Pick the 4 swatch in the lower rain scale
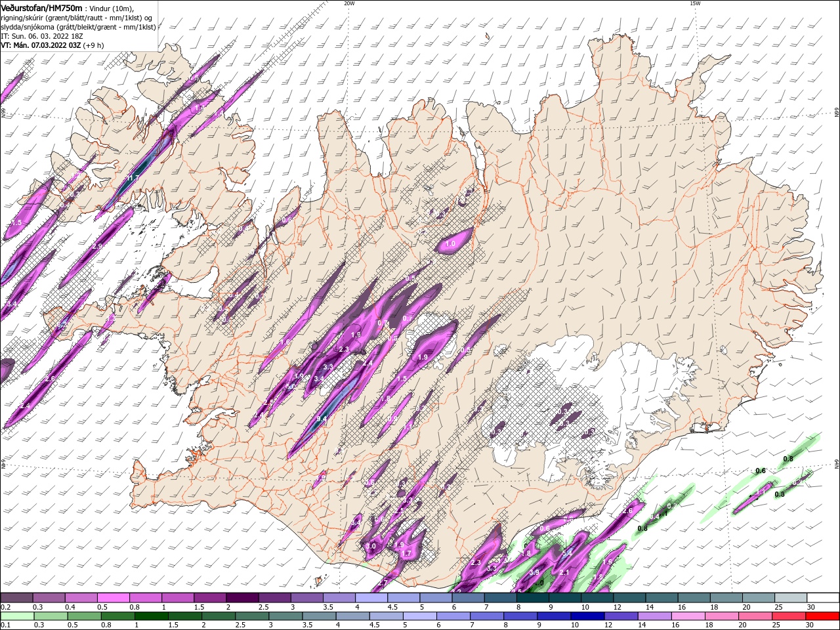 [x=352, y=616]
